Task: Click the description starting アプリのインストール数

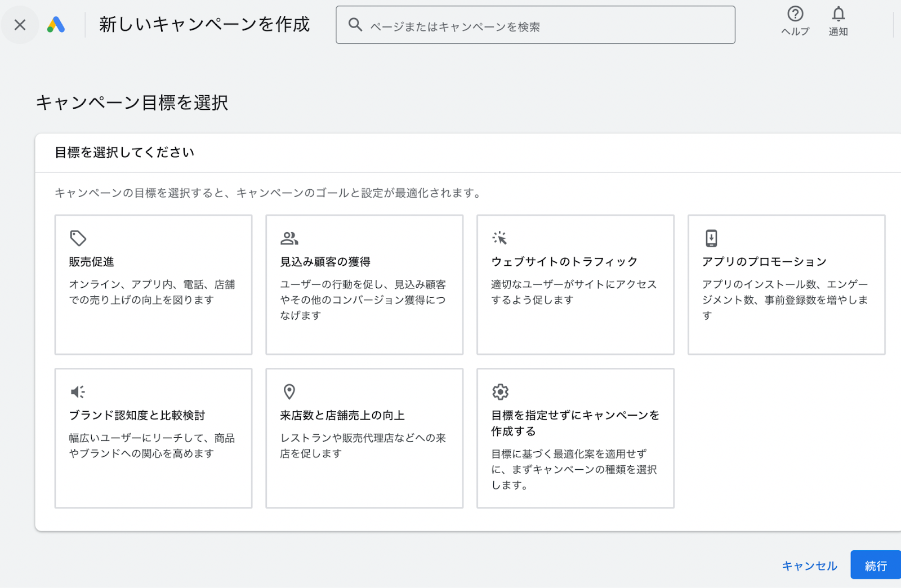Action: (x=785, y=300)
